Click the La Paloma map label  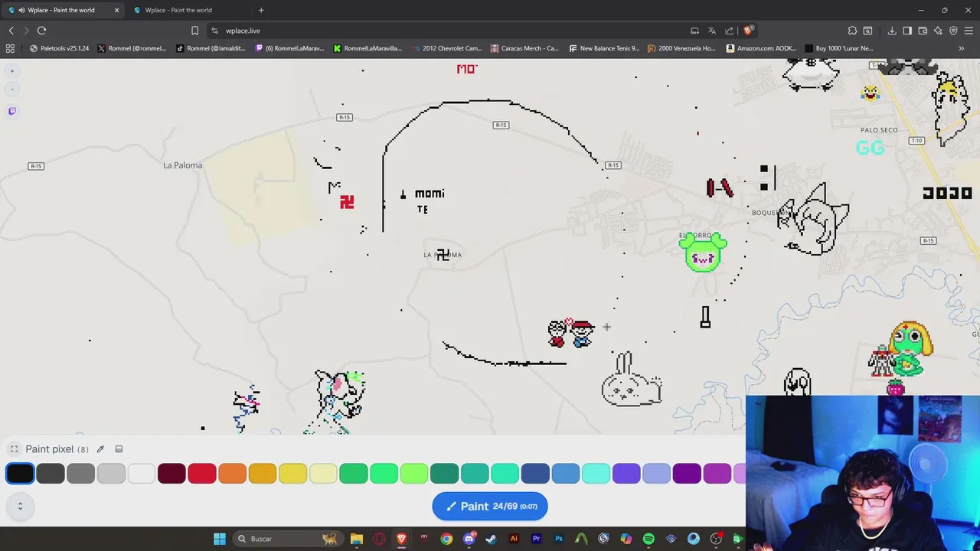[182, 165]
